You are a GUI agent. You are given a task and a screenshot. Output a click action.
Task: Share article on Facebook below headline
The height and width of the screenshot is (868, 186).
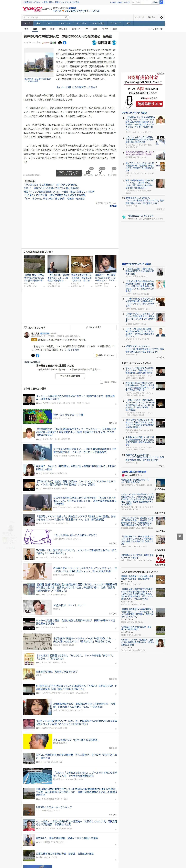click(64, 43)
